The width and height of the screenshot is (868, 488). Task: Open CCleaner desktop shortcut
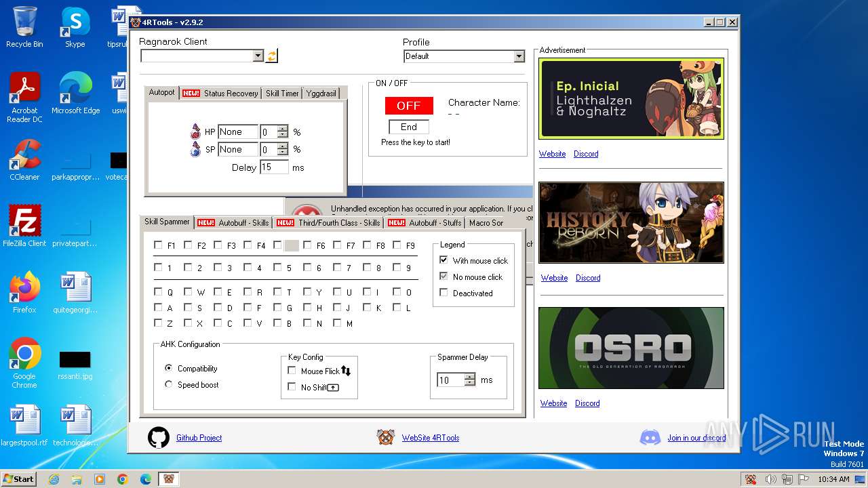[24, 160]
